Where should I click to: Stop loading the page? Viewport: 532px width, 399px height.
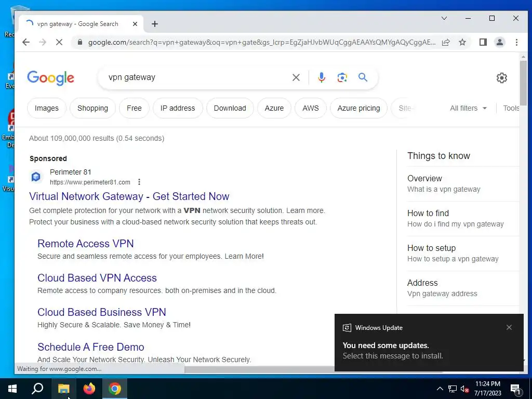(x=59, y=42)
